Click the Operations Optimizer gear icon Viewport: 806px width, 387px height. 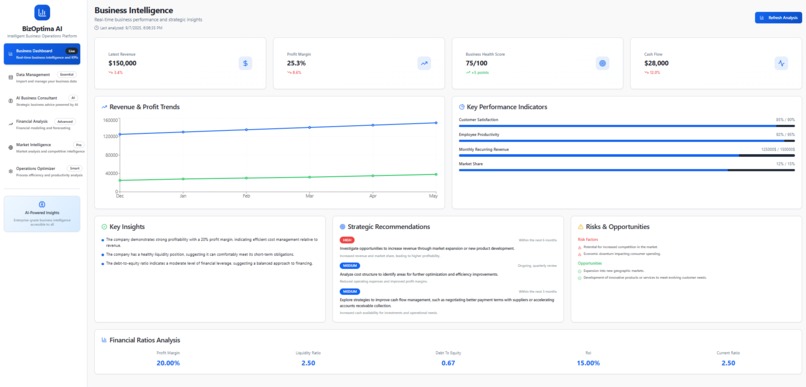(11, 171)
